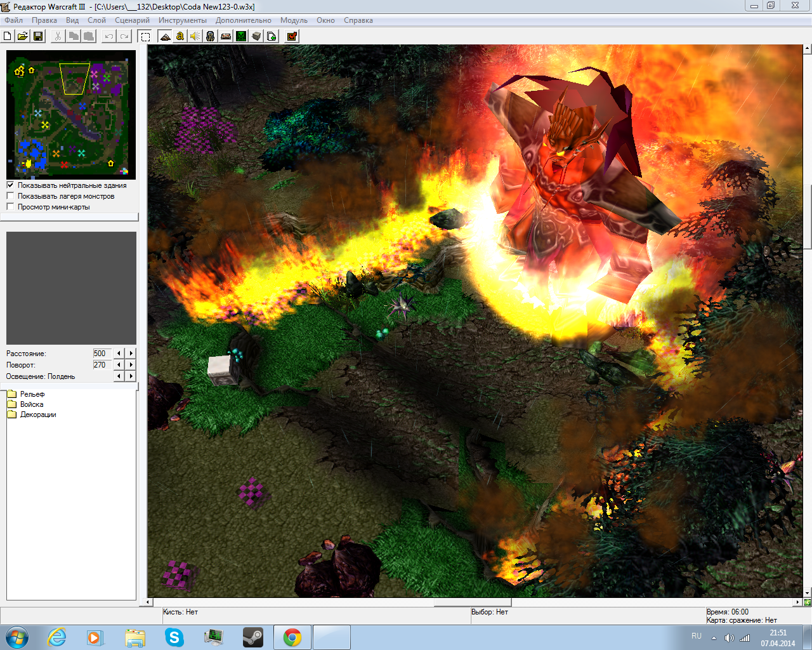Decrease 'Расстояние' with the left arrow
This screenshot has width=812, height=650.
pyautogui.click(x=119, y=354)
